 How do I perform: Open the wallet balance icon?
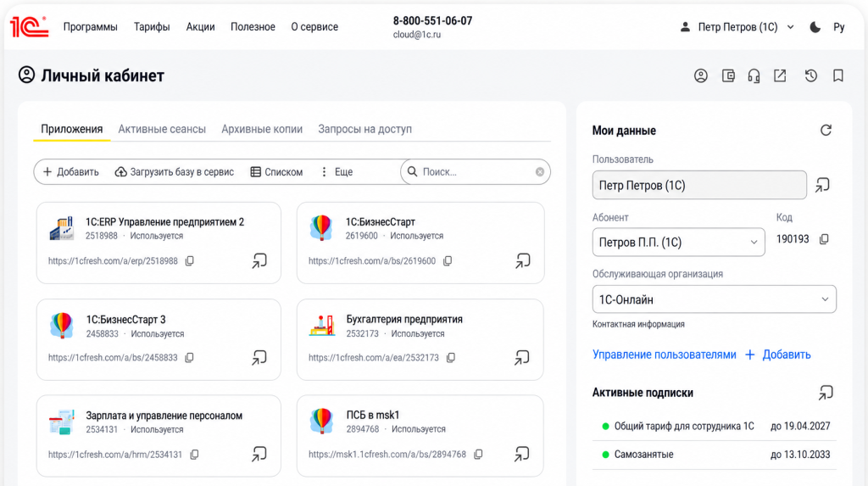click(728, 76)
